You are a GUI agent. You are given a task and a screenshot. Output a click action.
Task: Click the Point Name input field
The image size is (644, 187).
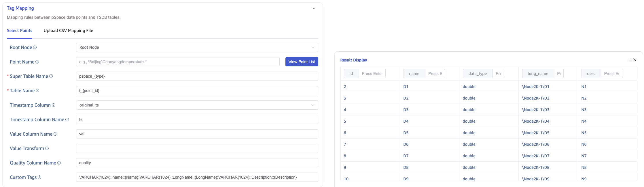[x=178, y=62]
